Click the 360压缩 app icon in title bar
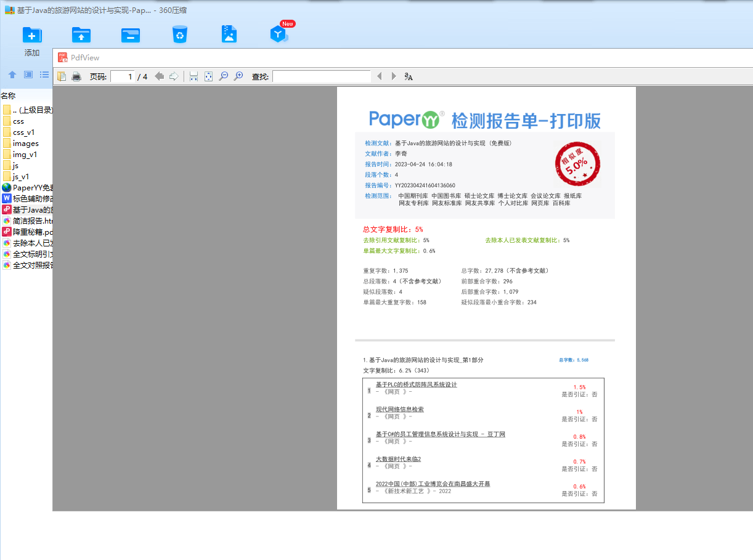Screen dimensions: 753x560 click(9, 10)
